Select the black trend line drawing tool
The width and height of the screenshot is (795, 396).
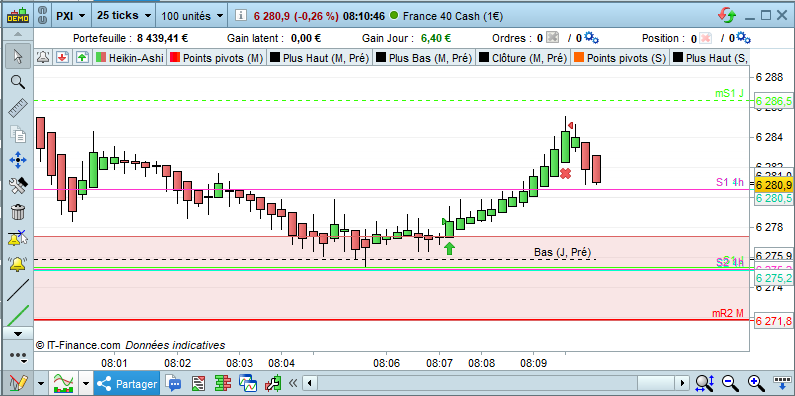click(x=18, y=290)
